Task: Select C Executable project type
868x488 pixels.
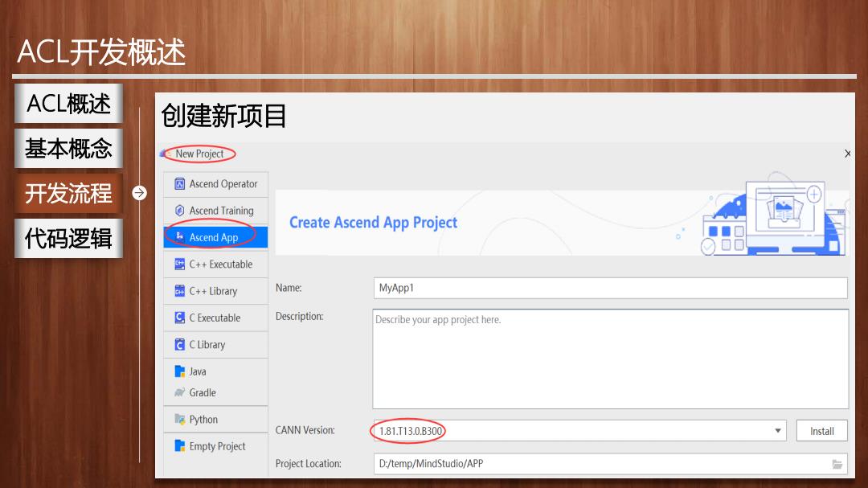Action: click(x=216, y=318)
